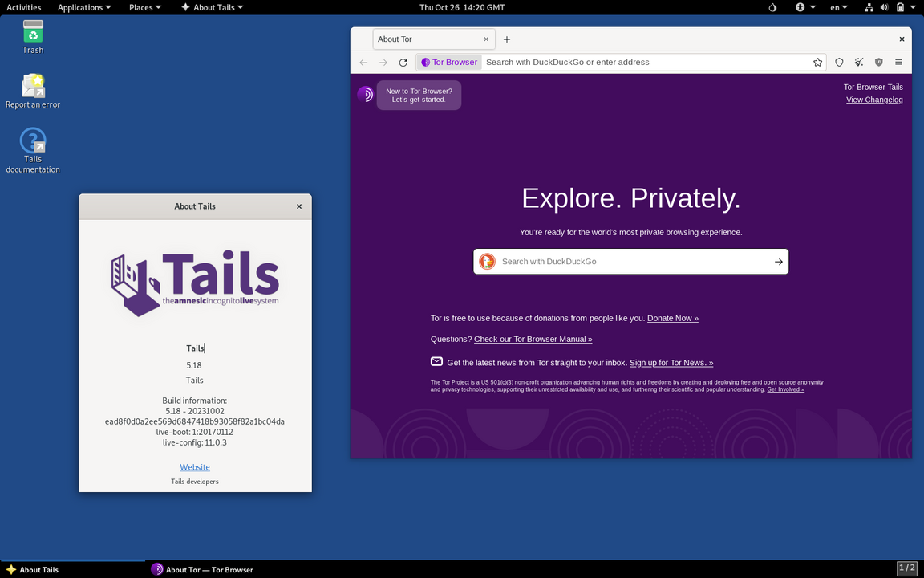Bookmark the page with the star icon
924x578 pixels.
click(817, 62)
